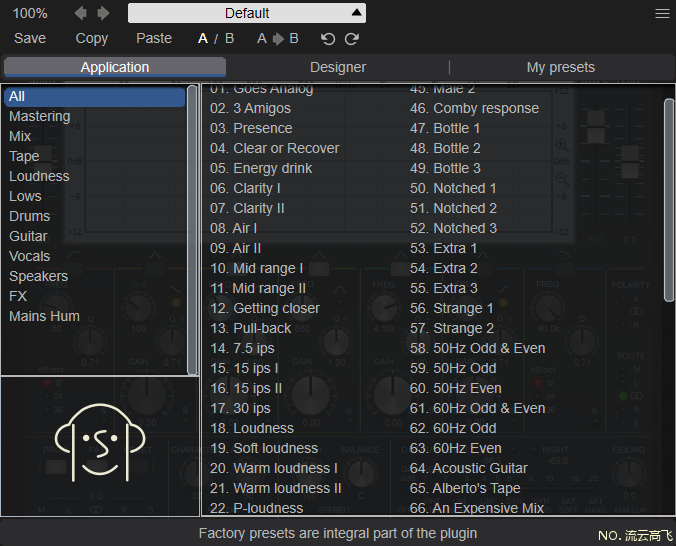The height and width of the screenshot is (546, 676).
Task: Load preset 62. 60Hz Odd
Action: 453,428
